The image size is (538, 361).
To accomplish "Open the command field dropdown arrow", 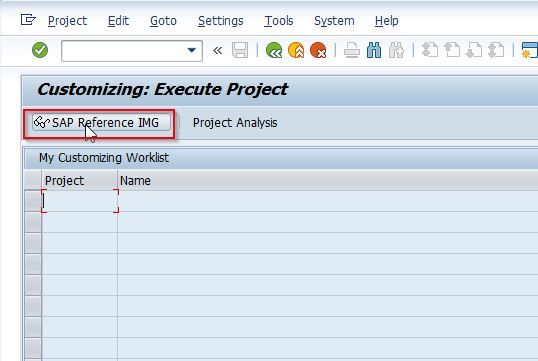I will (192, 51).
